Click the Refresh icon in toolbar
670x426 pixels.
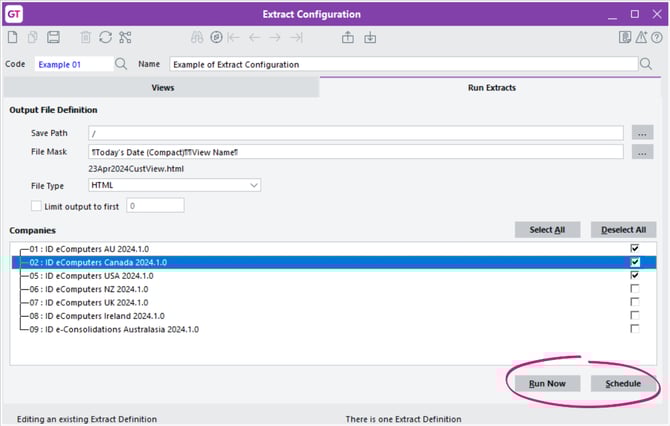104,38
